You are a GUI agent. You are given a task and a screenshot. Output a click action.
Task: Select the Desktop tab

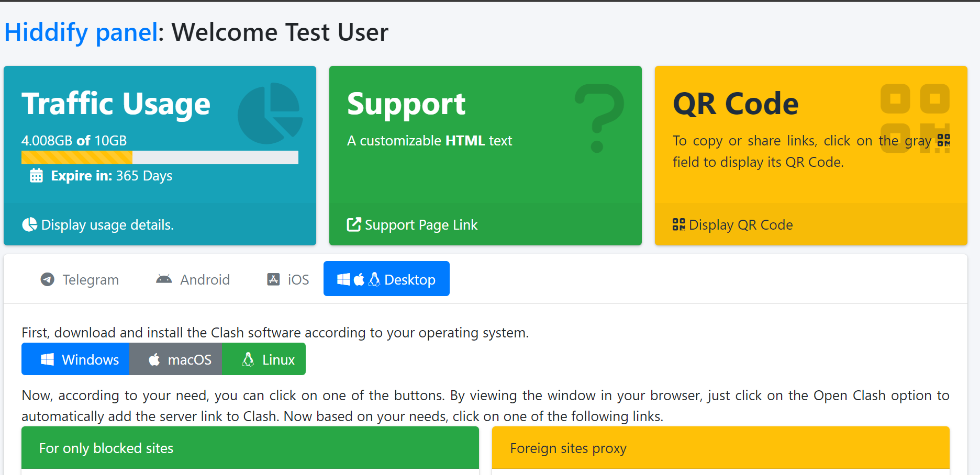[386, 279]
